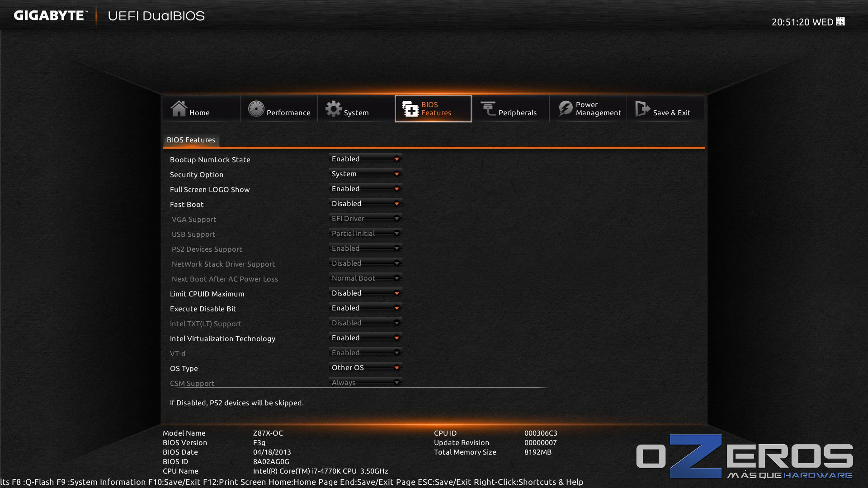The image size is (868, 488).
Task: Select the Limit CPUID Maximum label
Action: click(x=207, y=294)
